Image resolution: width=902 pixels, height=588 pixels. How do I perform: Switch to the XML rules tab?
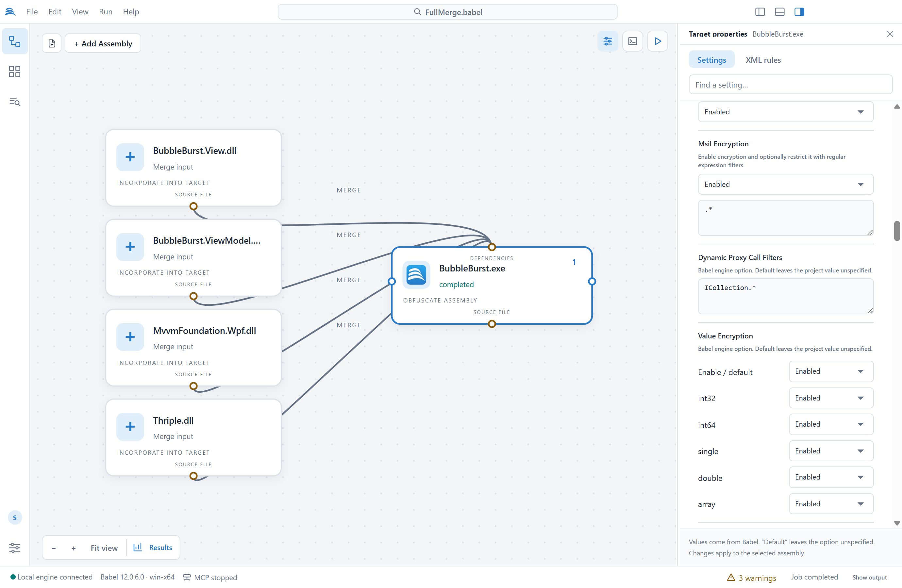(763, 60)
